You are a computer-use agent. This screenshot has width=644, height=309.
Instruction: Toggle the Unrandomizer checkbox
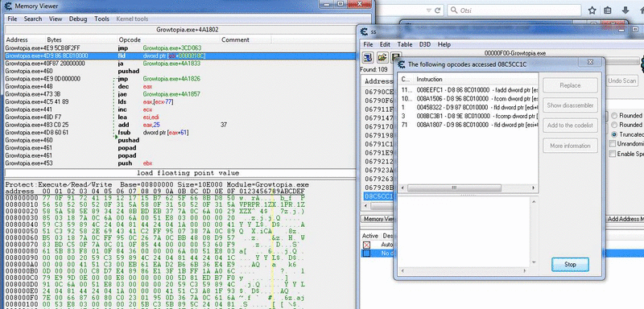(x=613, y=143)
